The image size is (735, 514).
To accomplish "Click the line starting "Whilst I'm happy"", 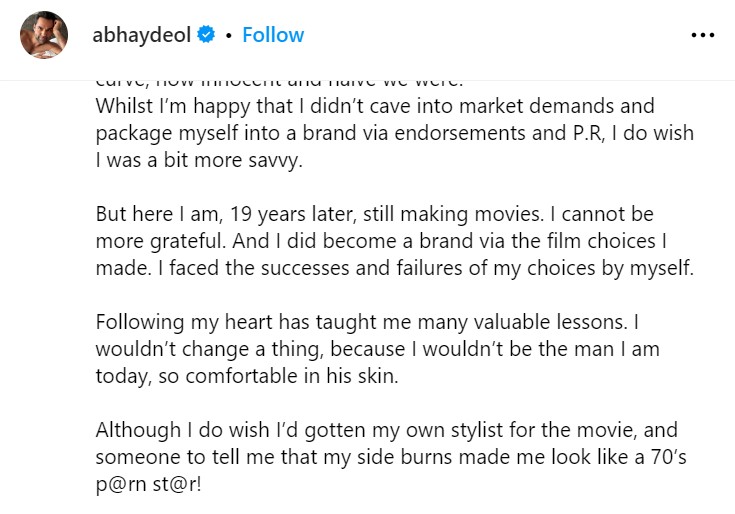I will click(x=375, y=106).
